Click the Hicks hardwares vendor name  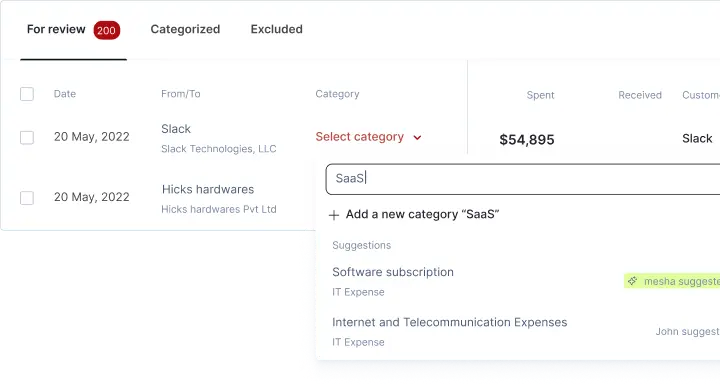208,189
